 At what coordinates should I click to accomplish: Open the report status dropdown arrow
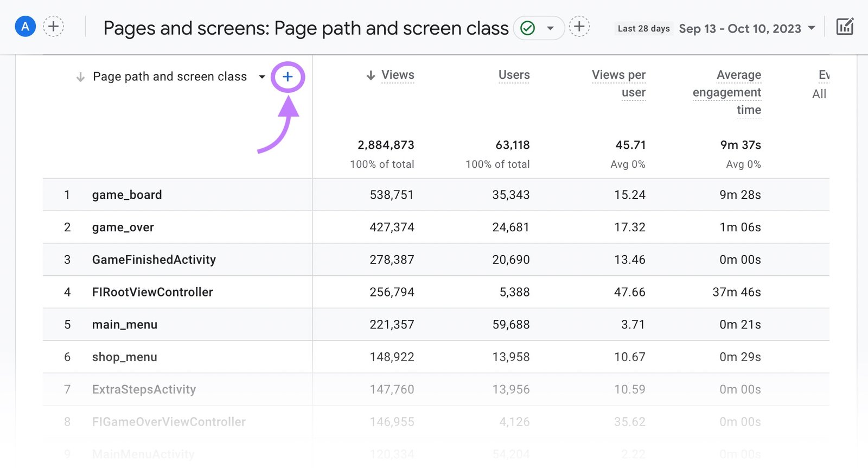coord(550,28)
